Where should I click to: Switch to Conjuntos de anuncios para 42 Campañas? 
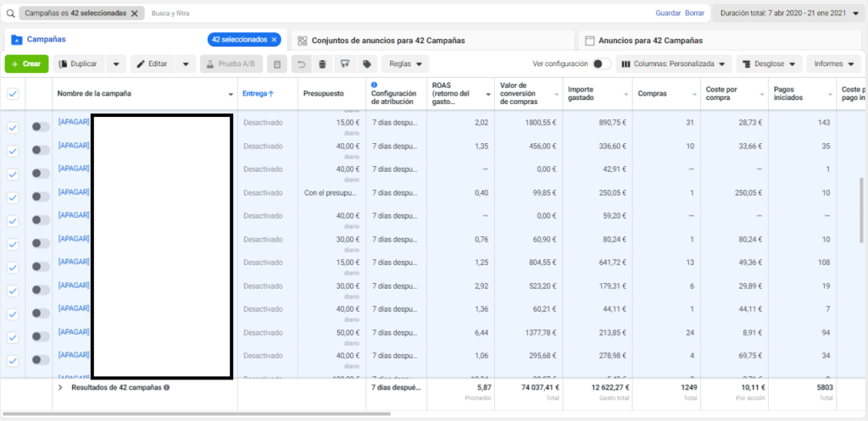tap(433, 41)
